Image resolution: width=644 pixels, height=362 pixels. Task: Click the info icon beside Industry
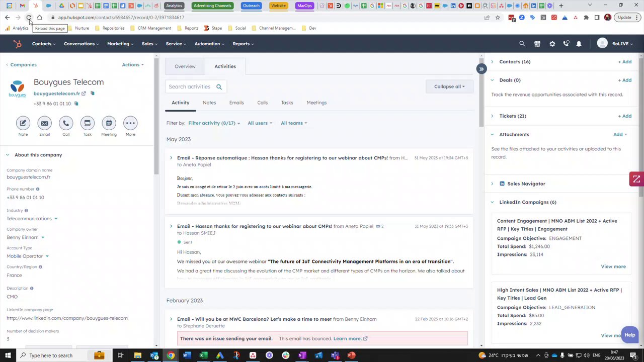coord(26,211)
